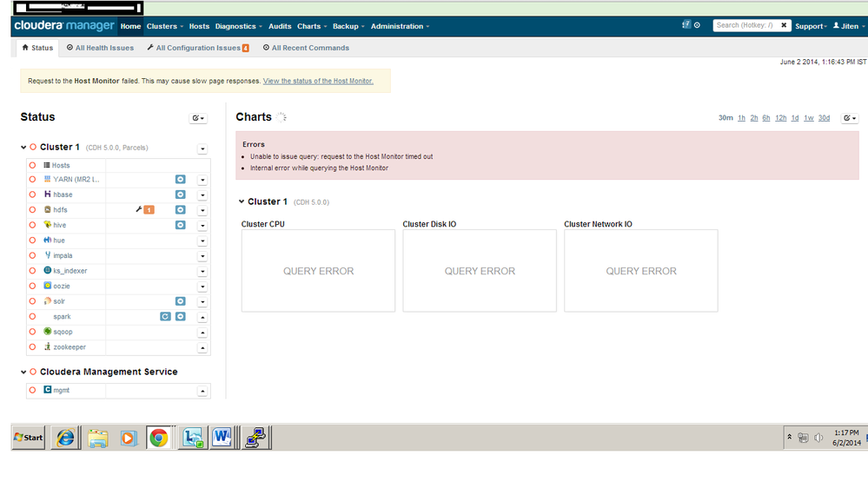Click the oozie service icon
Viewport: 868px width, 488px height.
point(48,286)
